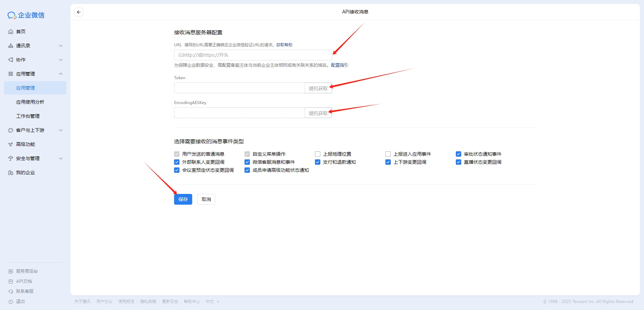The image size is (644, 310).
Task: Click 随机获取 next to Token field
Action: (318, 88)
